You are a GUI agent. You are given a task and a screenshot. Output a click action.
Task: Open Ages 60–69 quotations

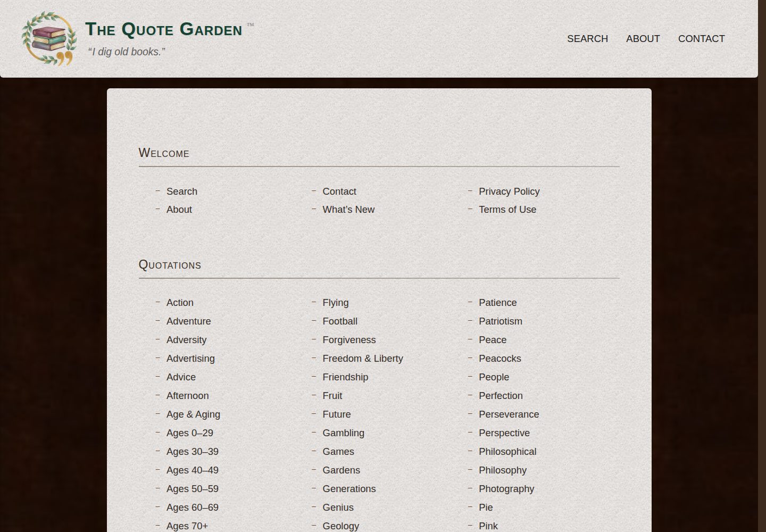click(193, 508)
